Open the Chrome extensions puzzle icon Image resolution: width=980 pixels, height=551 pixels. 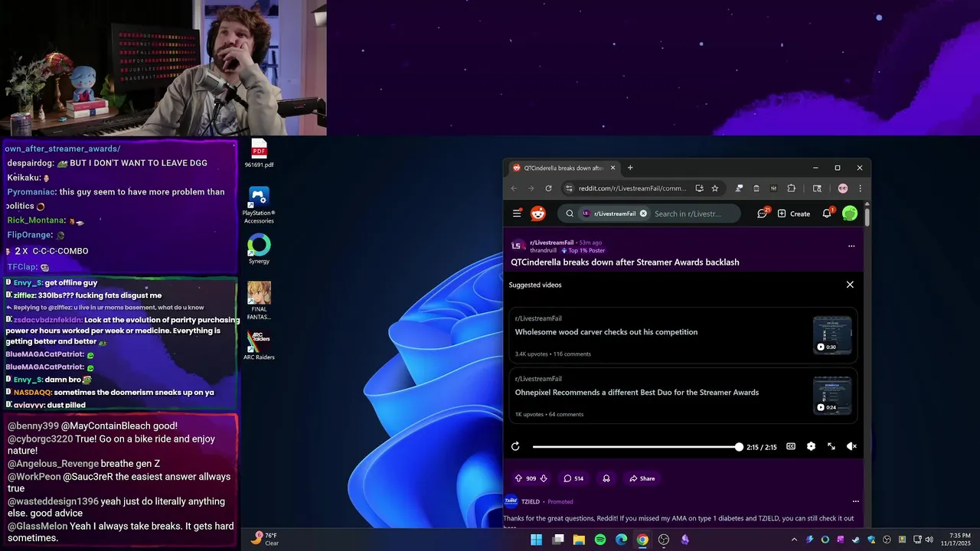pyautogui.click(x=792, y=188)
